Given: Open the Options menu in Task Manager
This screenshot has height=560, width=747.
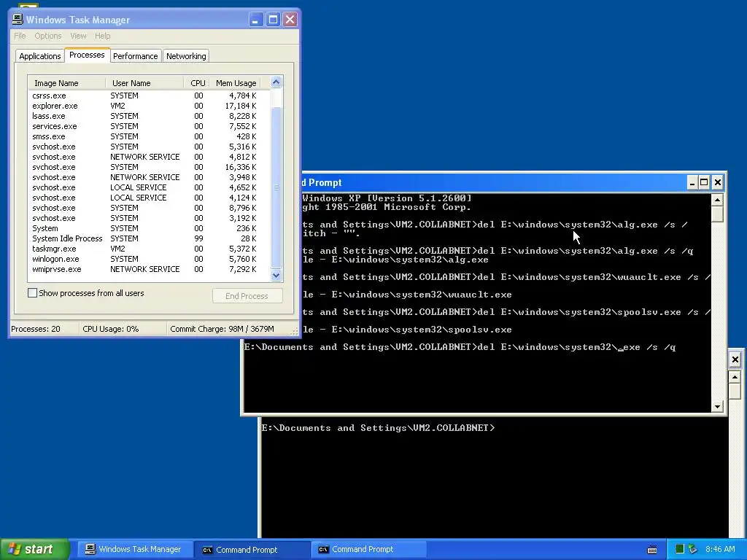Looking at the screenshot, I should pyautogui.click(x=47, y=36).
